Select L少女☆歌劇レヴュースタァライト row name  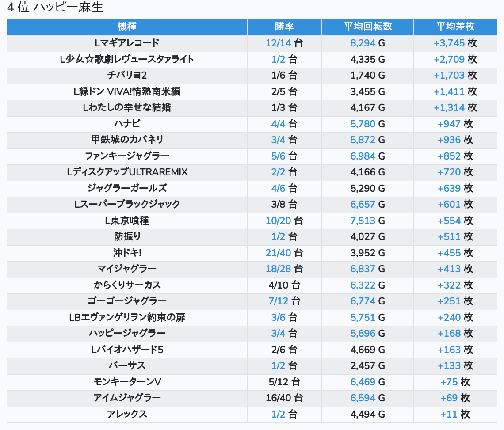point(127,59)
